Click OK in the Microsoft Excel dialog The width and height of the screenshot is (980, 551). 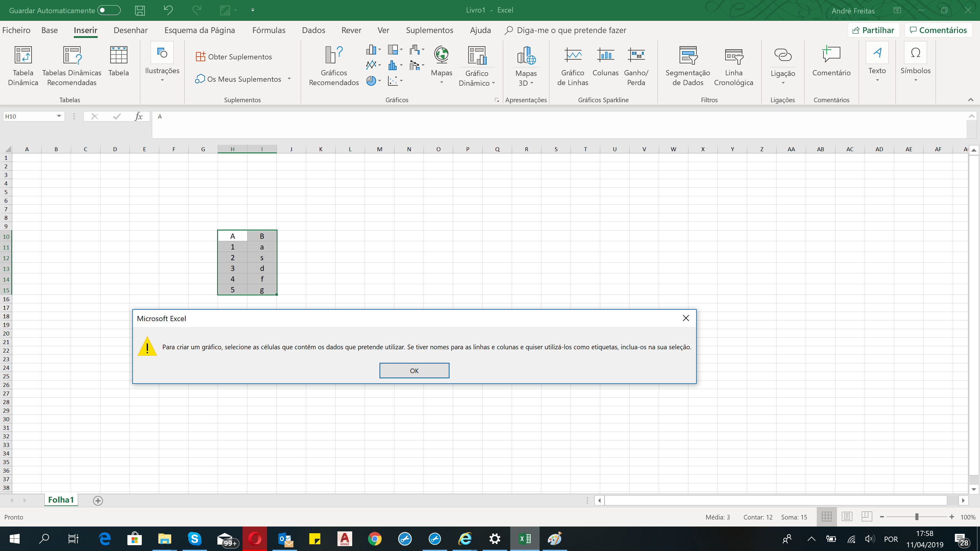tap(414, 371)
